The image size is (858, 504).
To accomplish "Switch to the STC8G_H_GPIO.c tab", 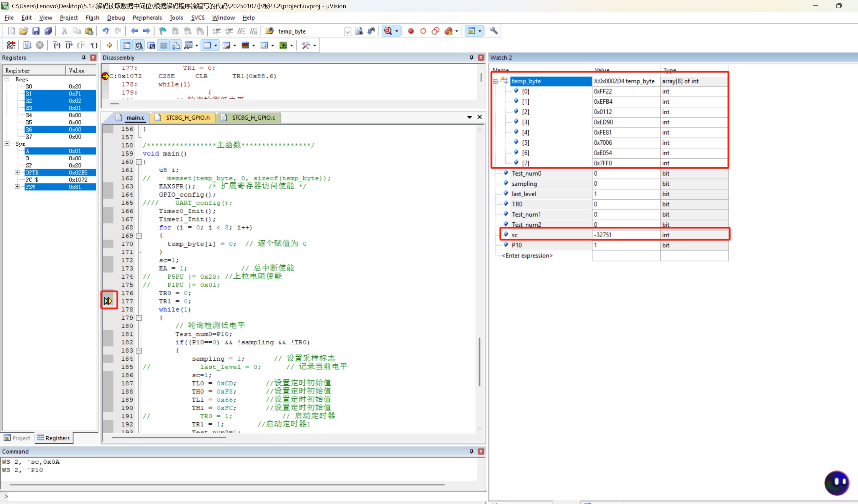I will [x=249, y=118].
